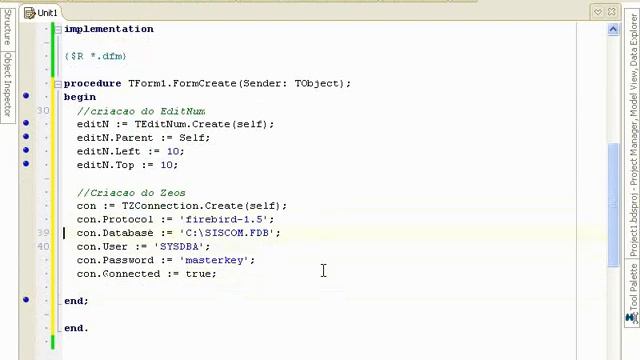The image size is (640, 360).
Task: Click the editN := TEditNum.Create(self) line
Action: coord(176,124)
